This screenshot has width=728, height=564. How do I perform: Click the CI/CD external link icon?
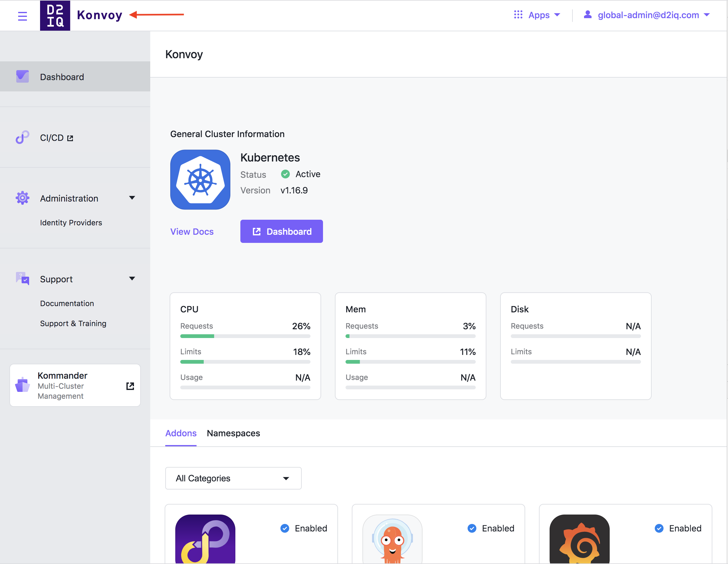[x=70, y=138]
